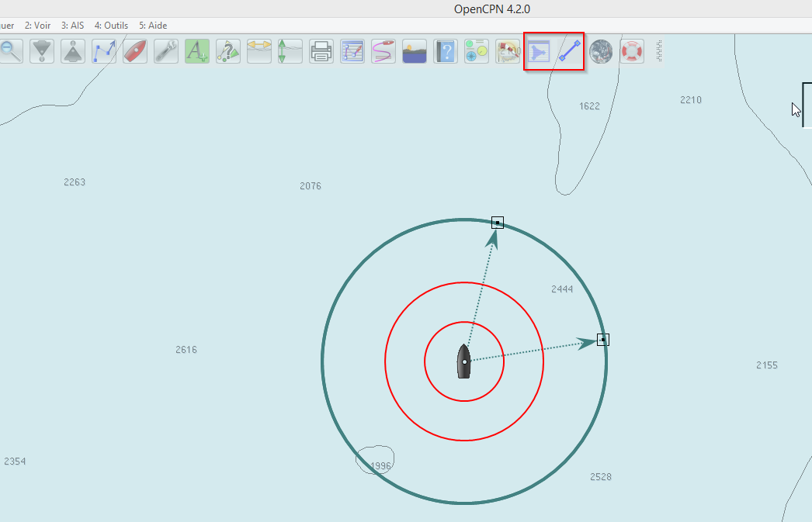Shift to smaller scale chart icon
Screen dimensions: 812x522
coord(42,52)
